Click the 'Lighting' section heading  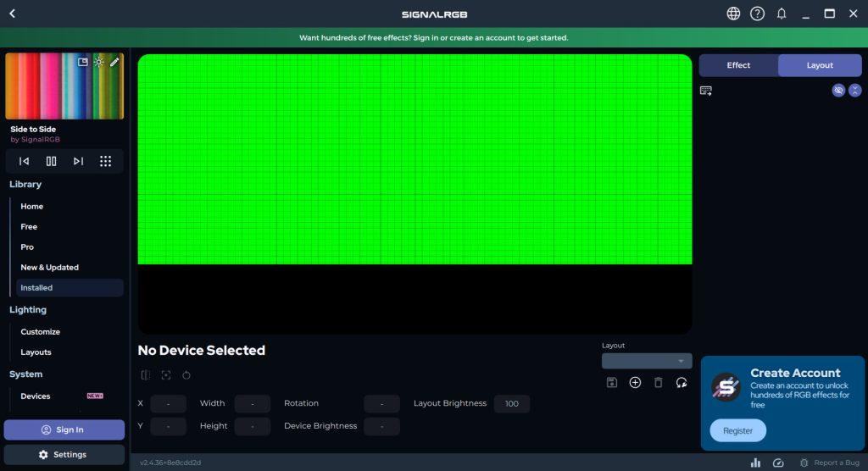tap(28, 310)
